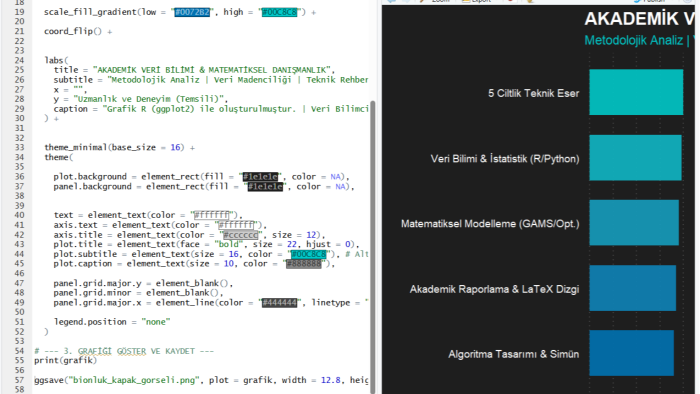This screenshot has height=394, width=700.
Task: Click the comment "# --- 3. GRAFİĞİ GÖSTER VE KAYDET ---"
Action: tap(124, 351)
